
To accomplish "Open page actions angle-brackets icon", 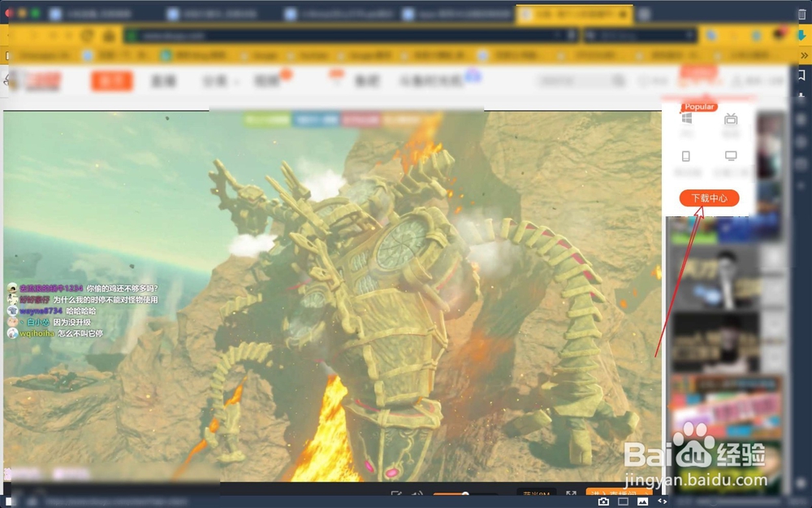I will 662,501.
